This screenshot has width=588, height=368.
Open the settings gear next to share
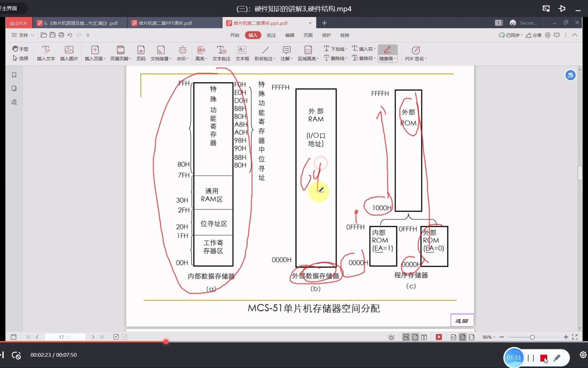click(x=548, y=35)
